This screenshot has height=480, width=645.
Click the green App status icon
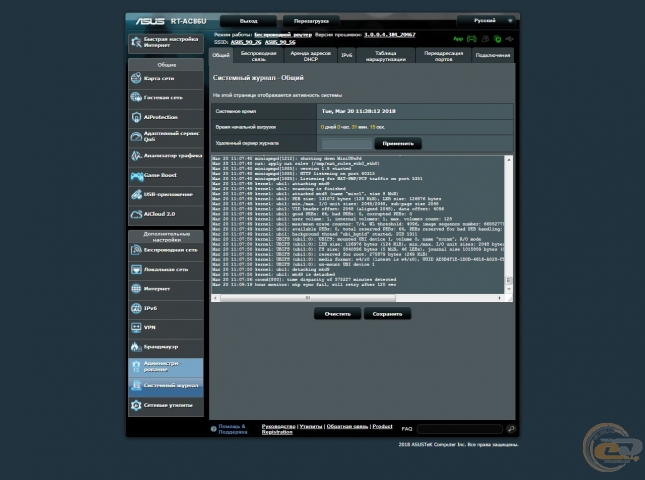(x=458, y=39)
